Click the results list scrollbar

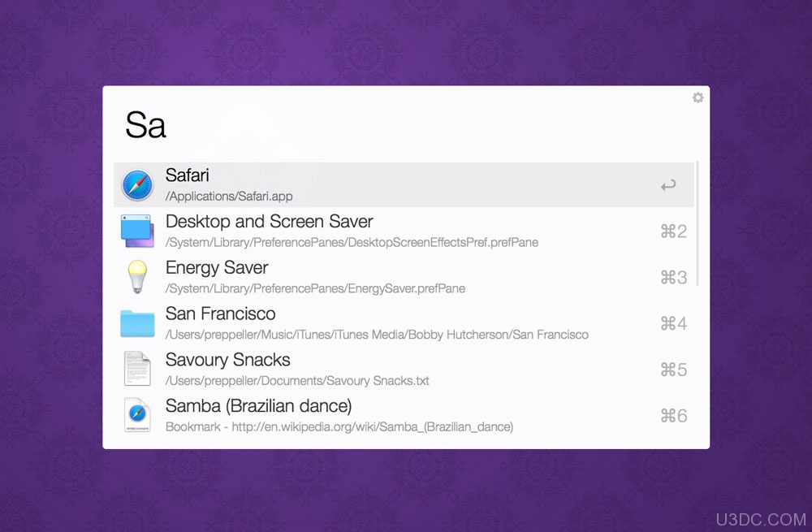click(x=698, y=223)
